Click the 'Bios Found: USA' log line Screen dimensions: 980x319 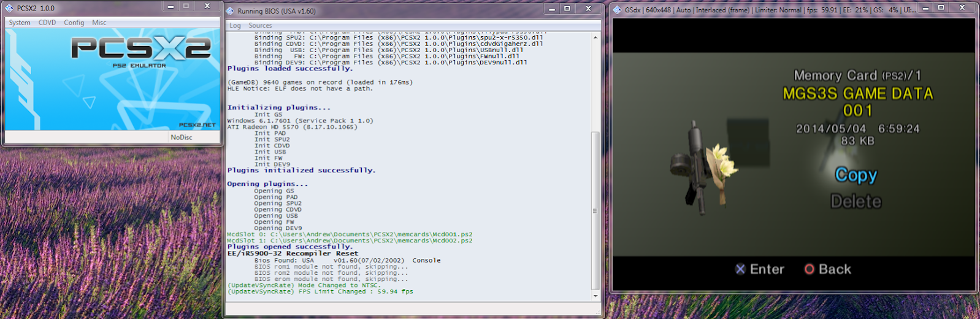347,260
